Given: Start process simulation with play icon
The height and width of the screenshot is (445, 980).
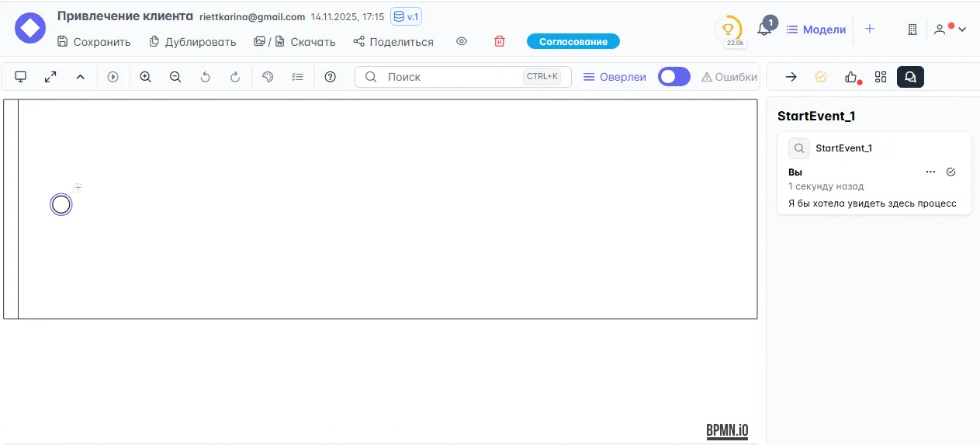Looking at the screenshot, I should 113,77.
